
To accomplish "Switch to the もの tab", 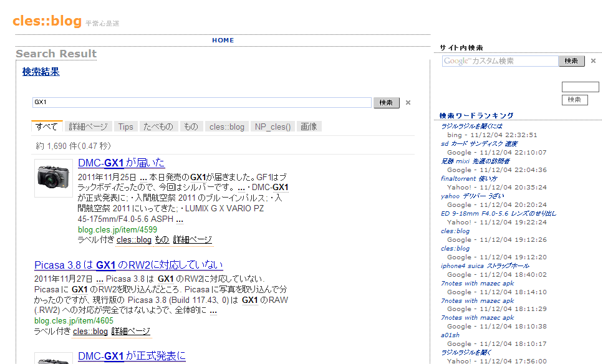I will click(x=191, y=127).
